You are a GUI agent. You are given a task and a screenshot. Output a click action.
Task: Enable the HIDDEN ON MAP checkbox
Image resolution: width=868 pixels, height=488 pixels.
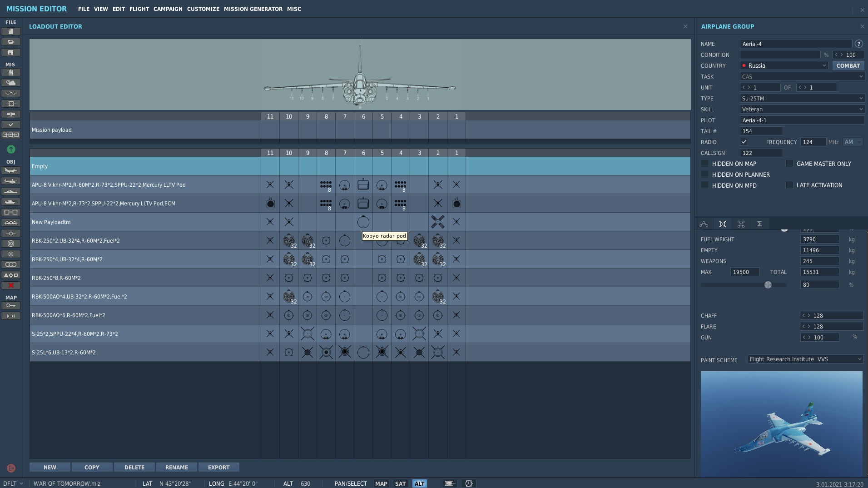click(705, 163)
